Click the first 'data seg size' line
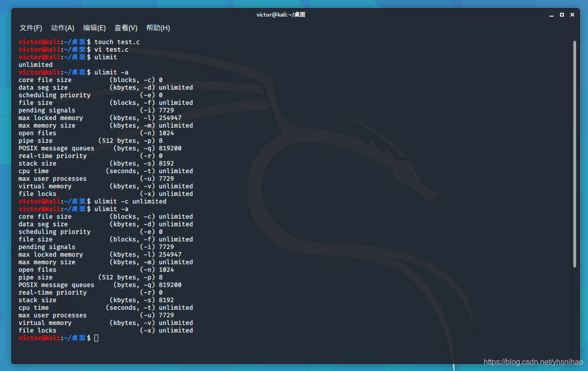The height and width of the screenshot is (371, 588). [106, 87]
